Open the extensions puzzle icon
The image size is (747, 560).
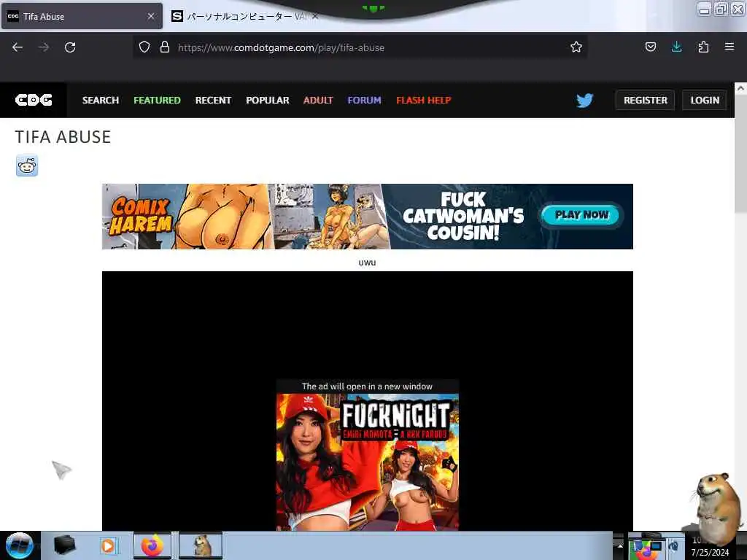[x=703, y=47]
